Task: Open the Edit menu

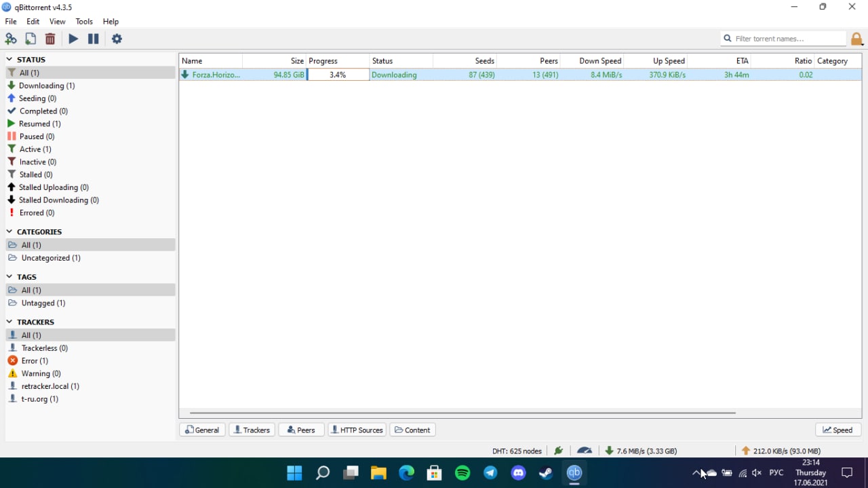Action: (33, 22)
